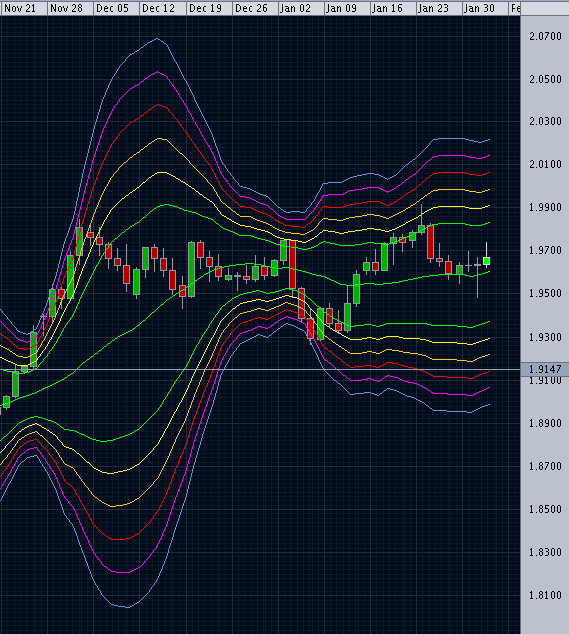The height and width of the screenshot is (634, 569).
Task: Click the Nov 21 date label
Action: pos(20,8)
